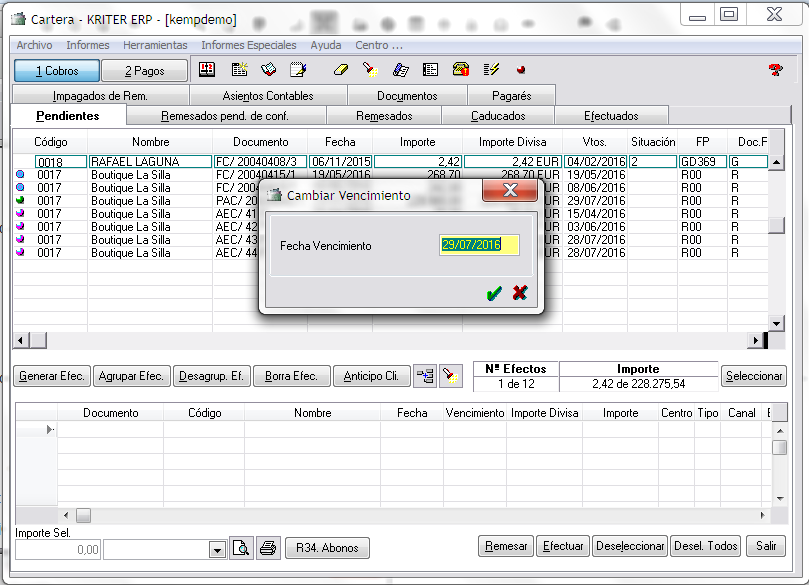Click the printer icon beside R34. Abonos

[268, 548]
